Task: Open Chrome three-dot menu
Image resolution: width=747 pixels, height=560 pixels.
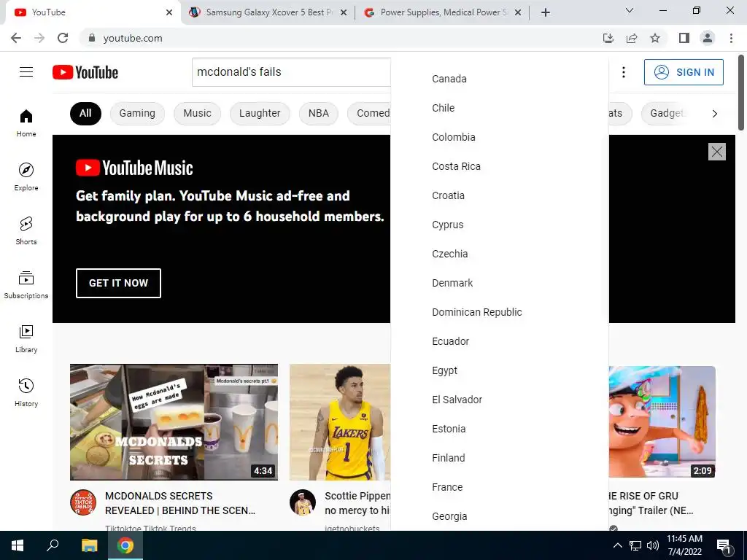Action: [x=731, y=38]
